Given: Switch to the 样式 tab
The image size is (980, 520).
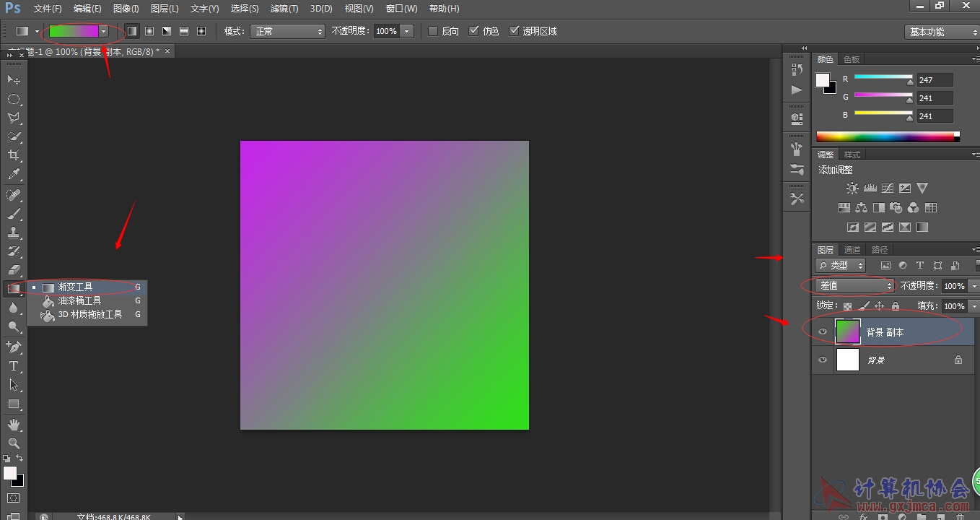Looking at the screenshot, I should click(852, 155).
